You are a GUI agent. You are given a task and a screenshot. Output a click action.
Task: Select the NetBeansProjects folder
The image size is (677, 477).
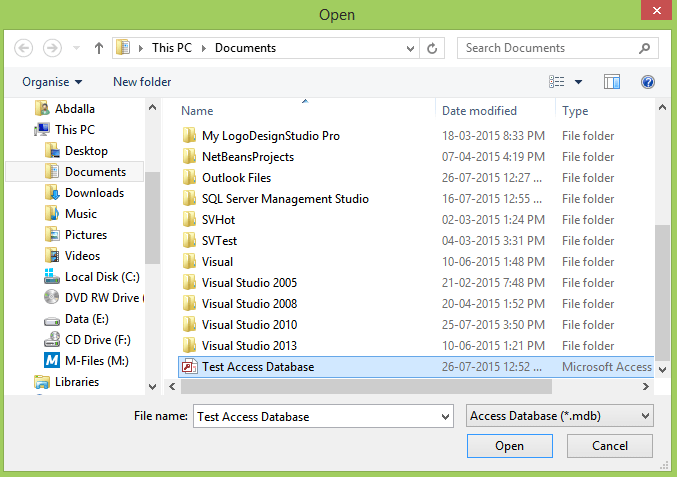(248, 157)
